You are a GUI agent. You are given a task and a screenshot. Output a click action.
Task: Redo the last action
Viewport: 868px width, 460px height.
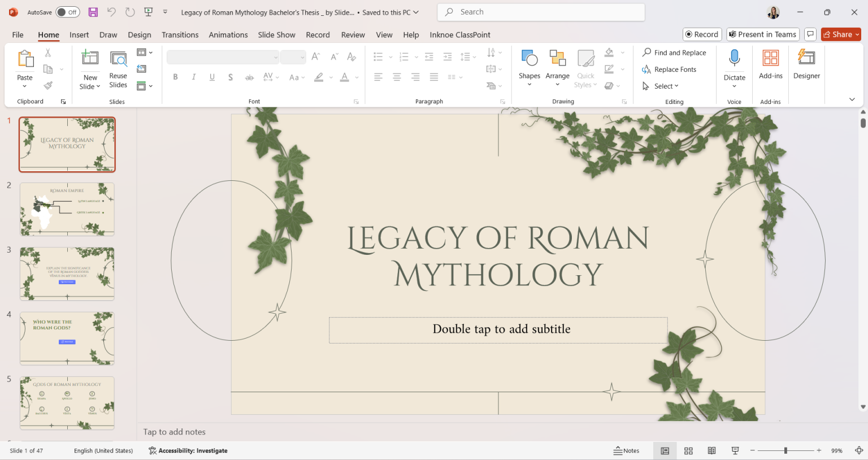[x=130, y=12]
